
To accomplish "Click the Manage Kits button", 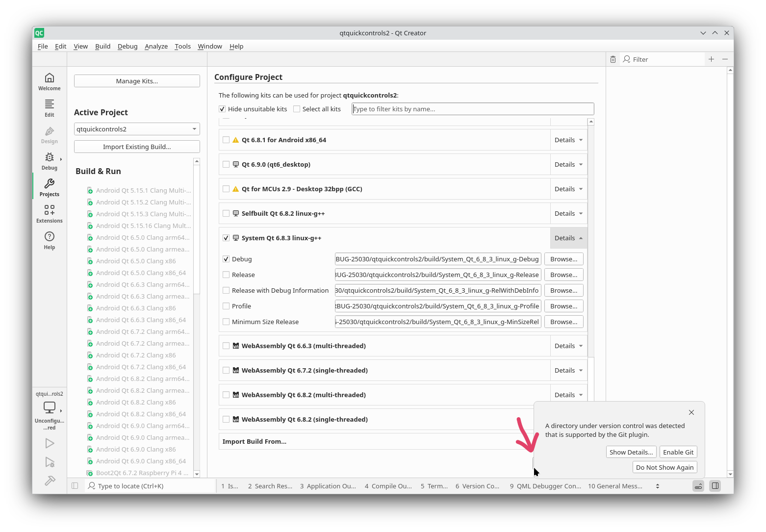I will point(137,81).
